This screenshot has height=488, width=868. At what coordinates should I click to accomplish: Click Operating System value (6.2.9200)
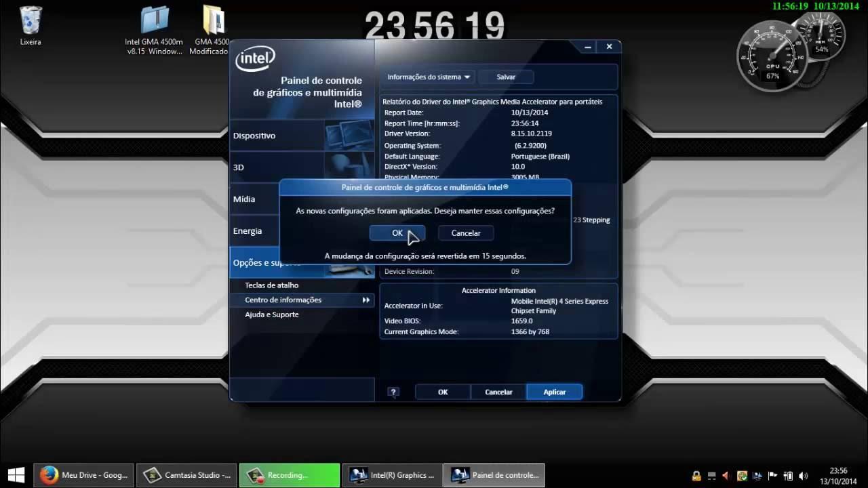click(530, 146)
